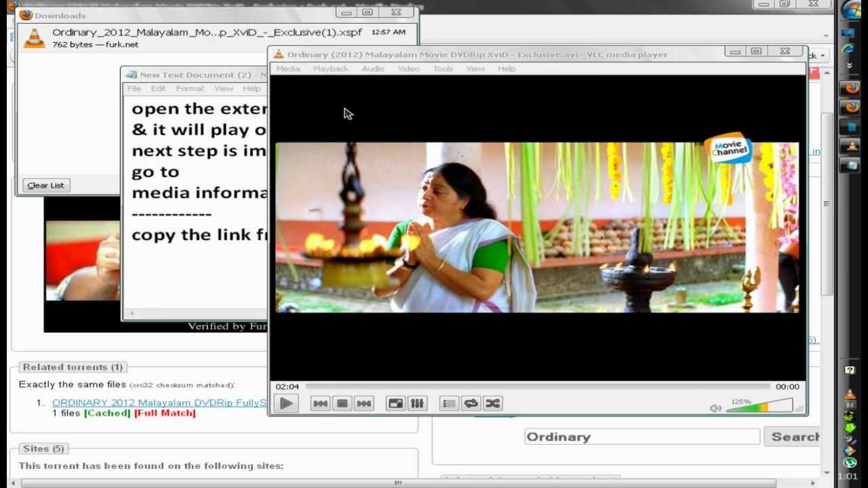Viewport: 868px width, 488px height.
Task: Mute audio with VLC speaker icon
Action: (x=715, y=408)
